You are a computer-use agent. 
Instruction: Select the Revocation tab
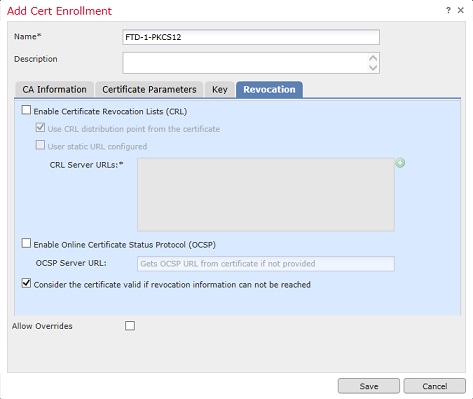pyautogui.click(x=269, y=89)
